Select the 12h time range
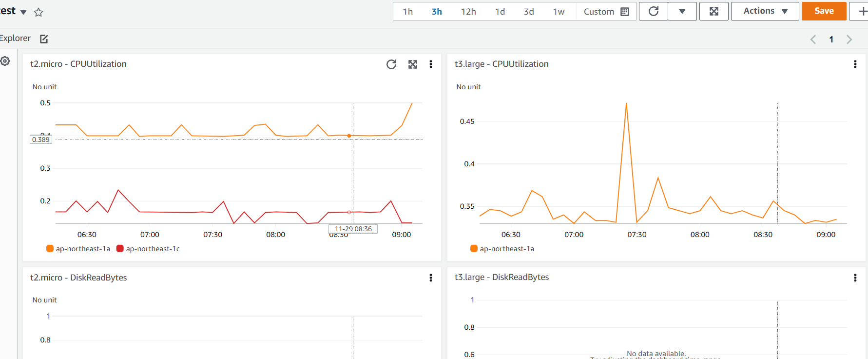This screenshot has height=359, width=868. click(468, 12)
